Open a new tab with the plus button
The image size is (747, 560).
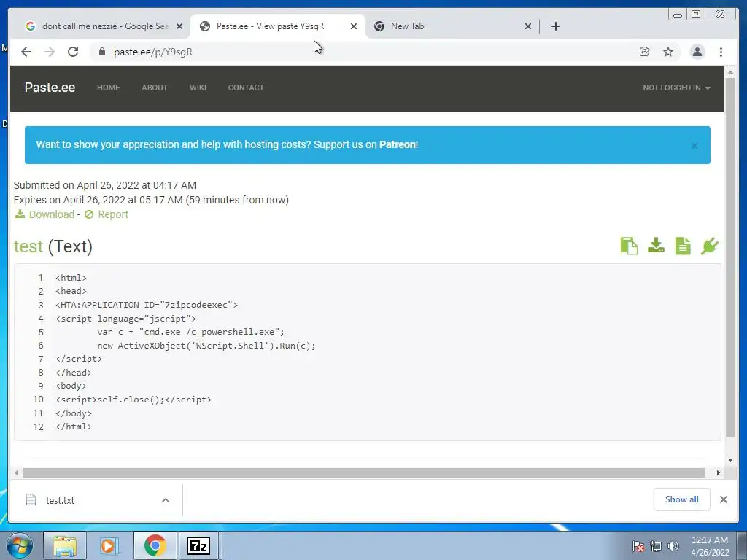pyautogui.click(x=555, y=26)
